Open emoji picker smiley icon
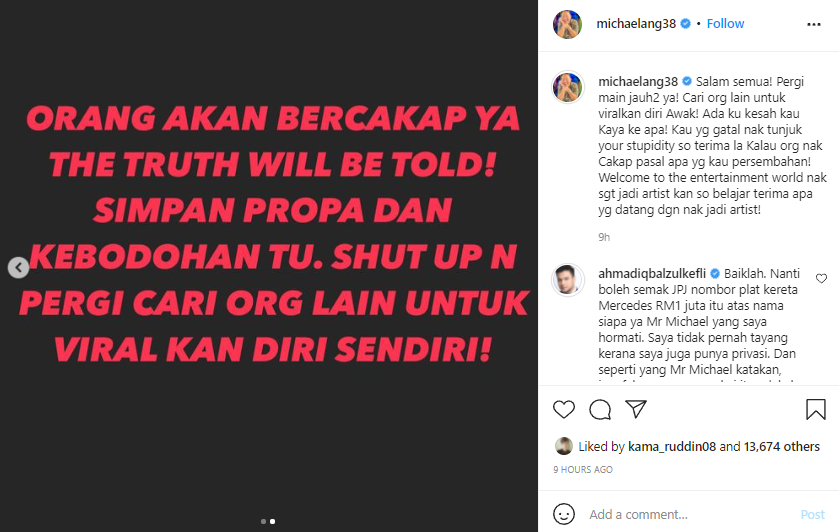Viewport: 839px width, 532px height. (x=563, y=514)
